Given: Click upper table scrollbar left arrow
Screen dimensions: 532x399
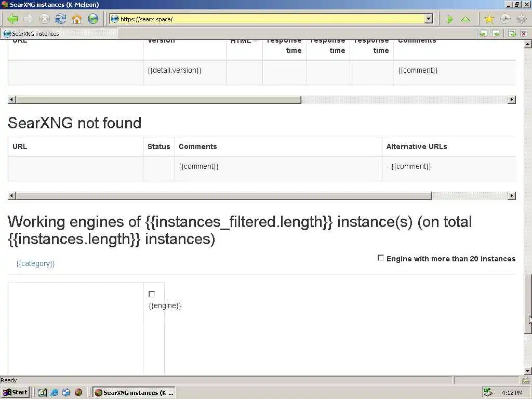Looking at the screenshot, I should coord(12,99).
